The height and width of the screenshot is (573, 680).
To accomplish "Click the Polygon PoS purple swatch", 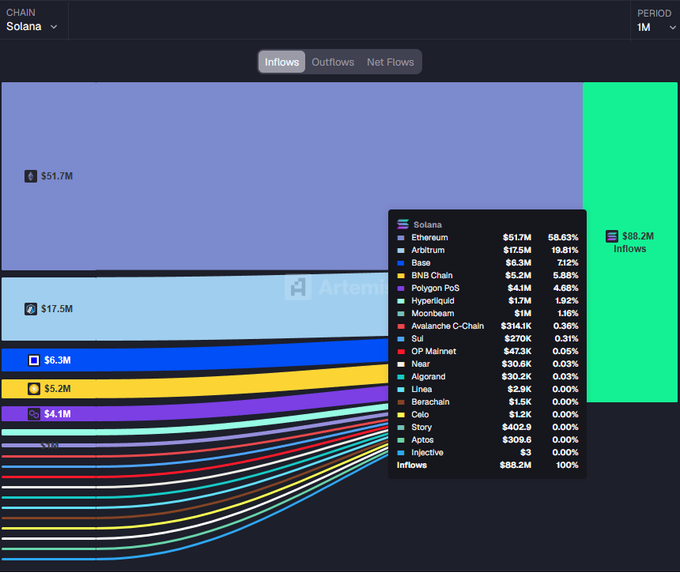I will pyautogui.click(x=401, y=288).
